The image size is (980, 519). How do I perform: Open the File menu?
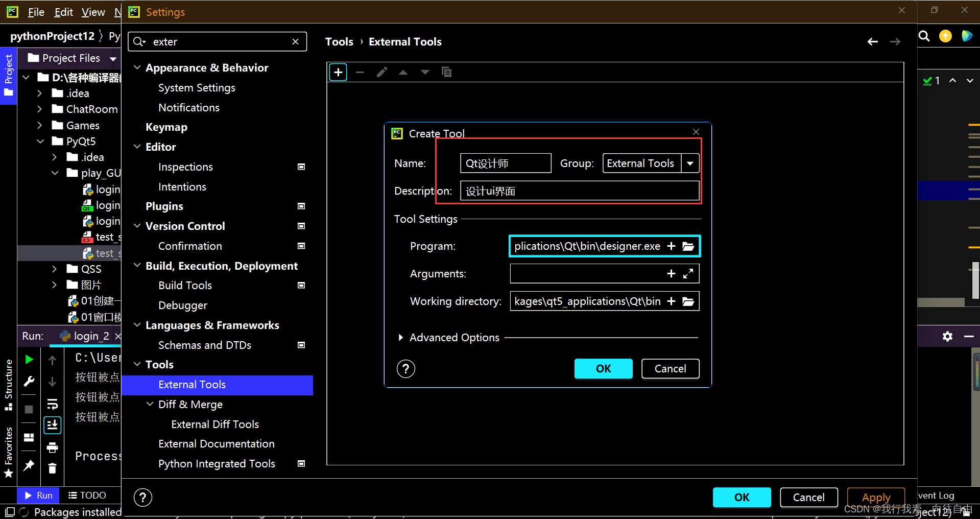tap(35, 12)
